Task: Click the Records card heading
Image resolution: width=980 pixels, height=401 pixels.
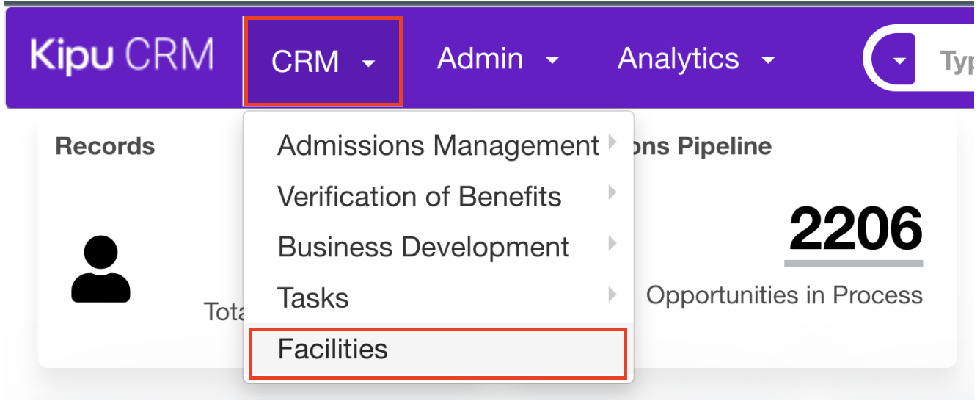Action: [x=105, y=146]
